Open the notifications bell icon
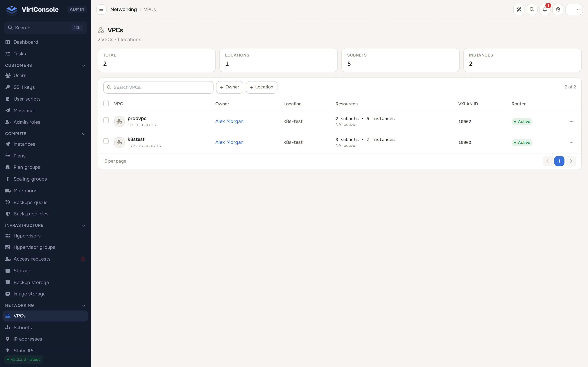Screen dimensions: 588x367 click(x=545, y=10)
